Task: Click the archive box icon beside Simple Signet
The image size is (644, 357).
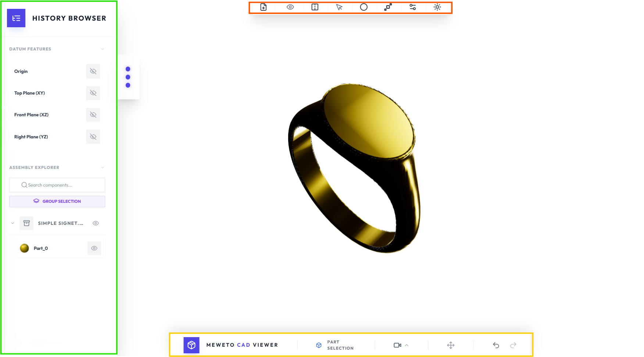Action: click(x=26, y=223)
